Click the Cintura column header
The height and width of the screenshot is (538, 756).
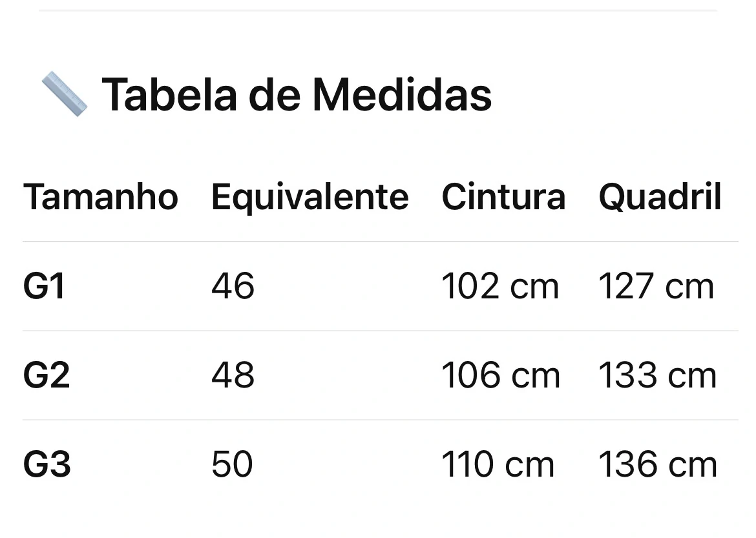503,197
